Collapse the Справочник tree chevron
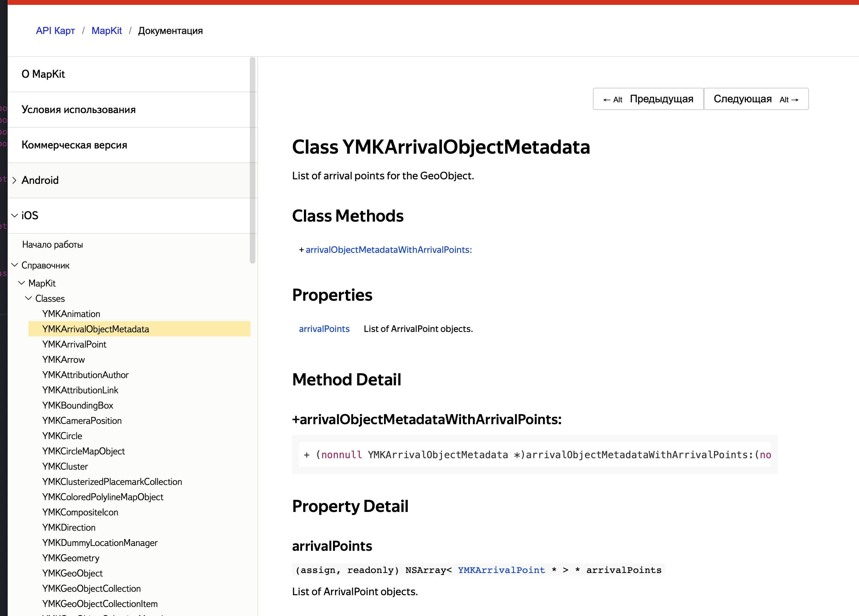This screenshot has height=616, width=859. [x=14, y=265]
